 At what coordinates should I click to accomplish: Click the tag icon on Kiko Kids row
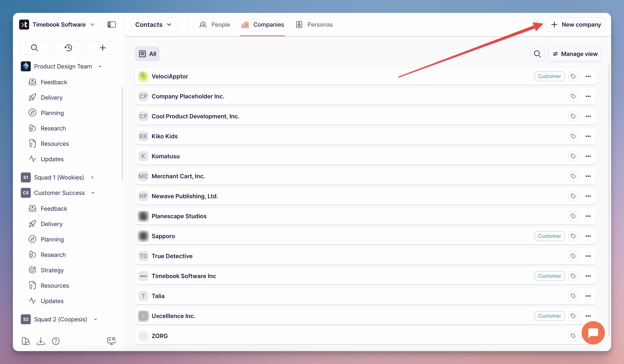pos(573,136)
